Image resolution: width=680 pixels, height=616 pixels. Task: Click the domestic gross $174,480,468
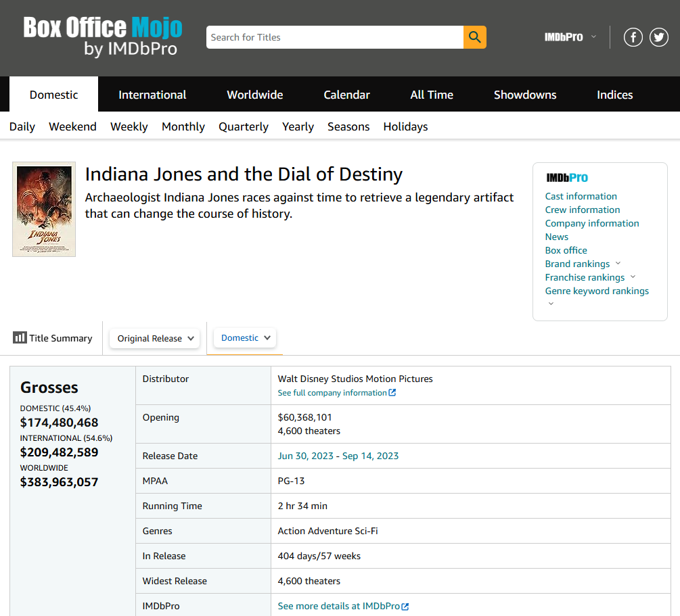point(59,422)
